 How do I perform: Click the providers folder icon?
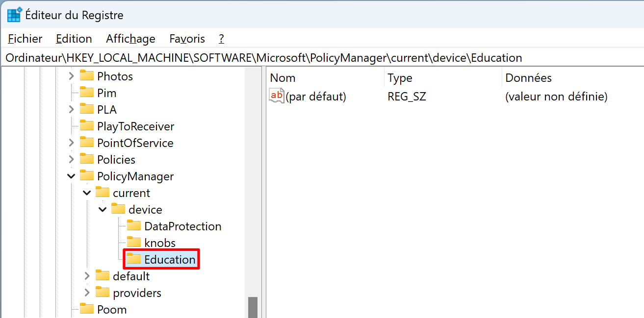103,292
